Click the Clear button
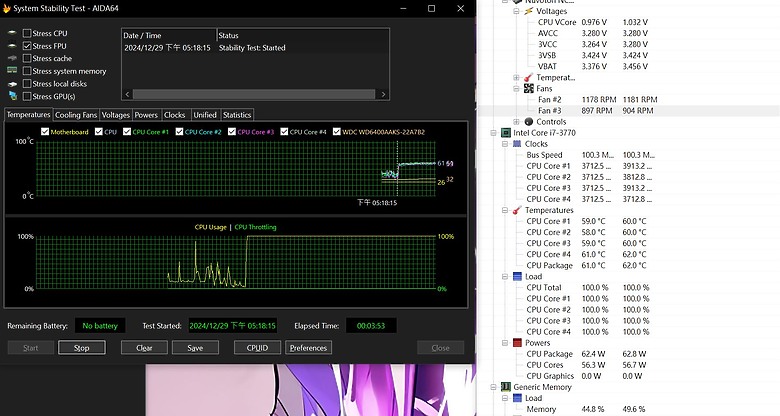Viewport: 780px width, 416px height. [144, 348]
